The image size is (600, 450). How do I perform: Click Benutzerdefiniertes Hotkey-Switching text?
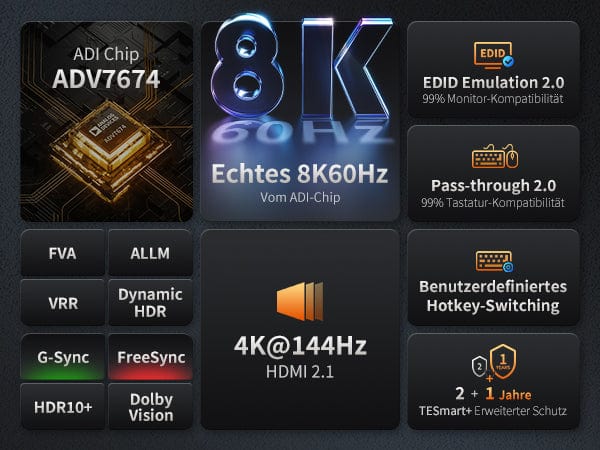point(493,296)
